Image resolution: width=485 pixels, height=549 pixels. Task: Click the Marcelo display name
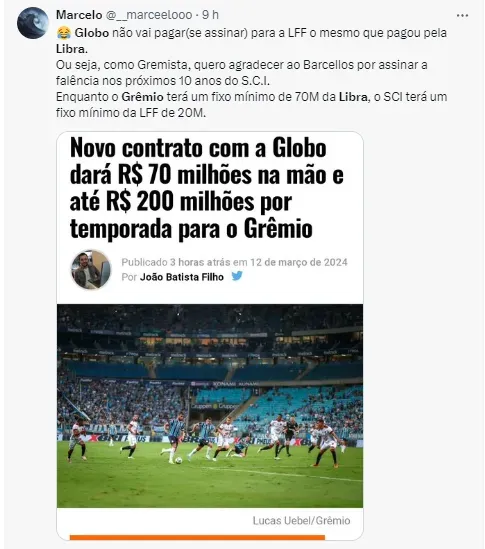click(79, 15)
